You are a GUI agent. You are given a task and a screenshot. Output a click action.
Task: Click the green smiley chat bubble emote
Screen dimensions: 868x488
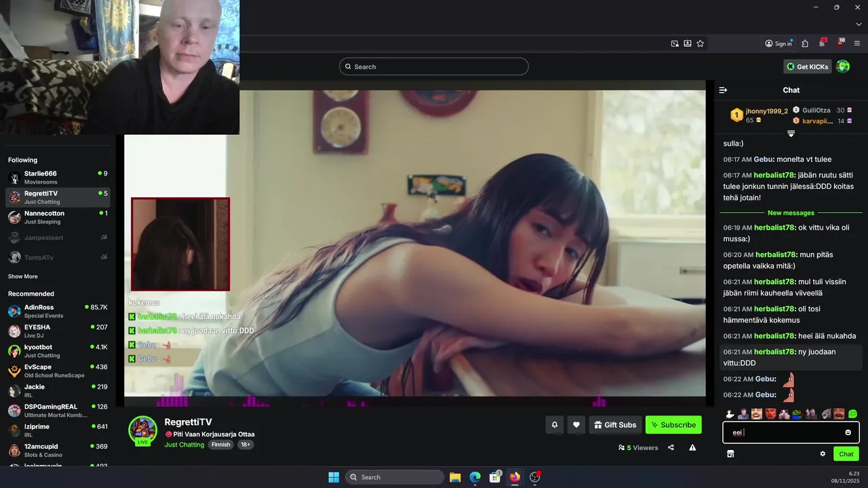(x=852, y=414)
